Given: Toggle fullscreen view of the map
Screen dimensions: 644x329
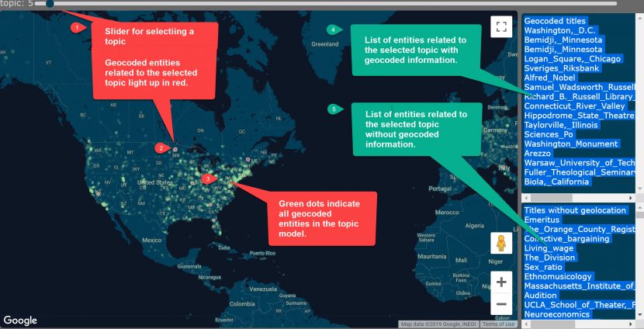Looking at the screenshot, I should click(x=500, y=26).
